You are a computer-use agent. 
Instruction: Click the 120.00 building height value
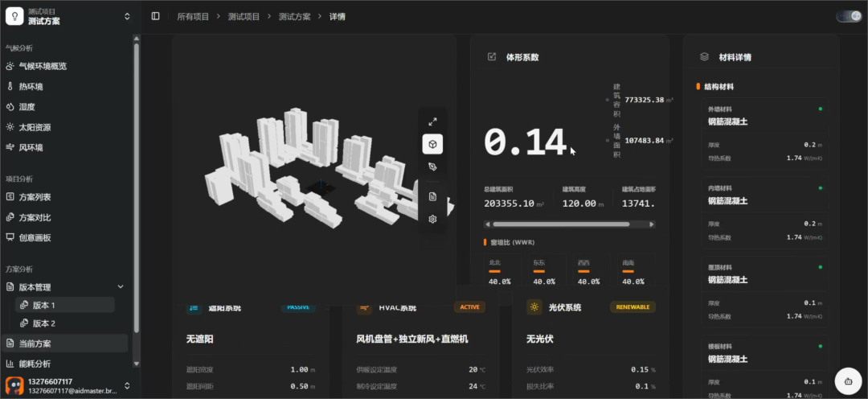(579, 204)
